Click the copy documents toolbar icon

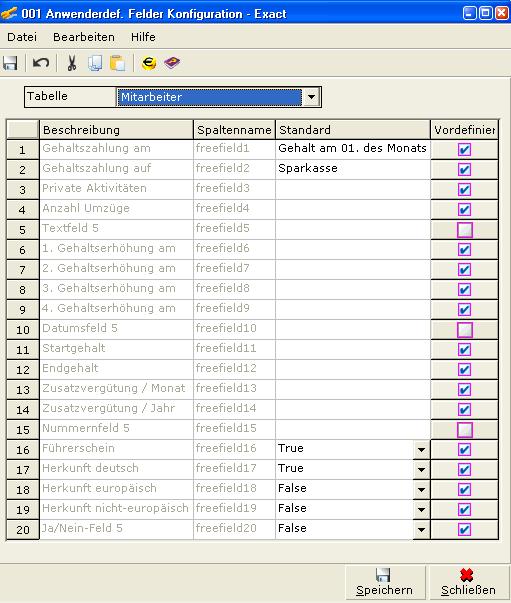coord(95,63)
